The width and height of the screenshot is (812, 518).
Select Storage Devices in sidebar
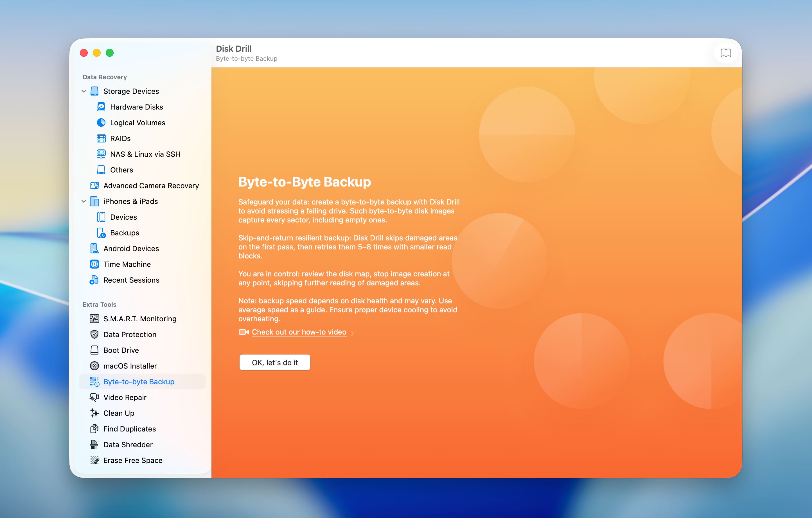pos(131,91)
